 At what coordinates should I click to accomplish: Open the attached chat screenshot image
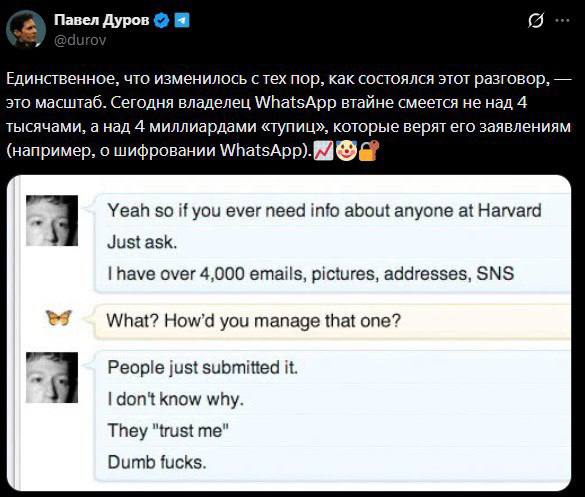(289, 333)
